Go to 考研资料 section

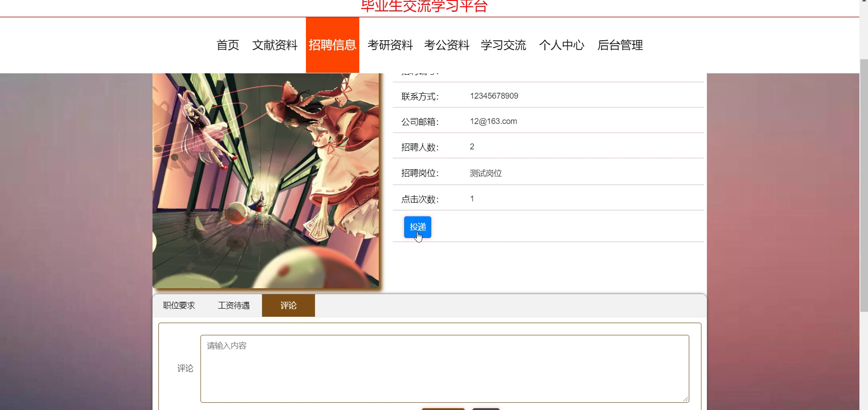[x=390, y=45]
